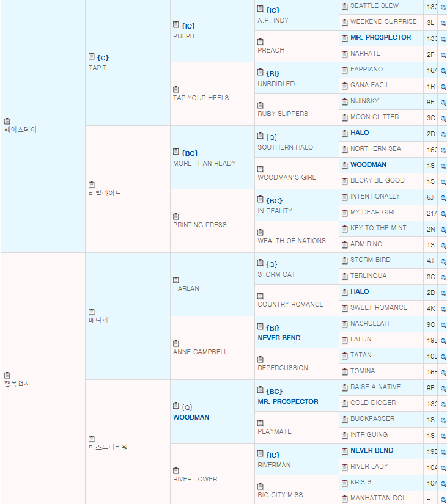Click clipboard icon above WEALTH OF NATIONS
This screenshot has height=504, width=447.
point(260,232)
